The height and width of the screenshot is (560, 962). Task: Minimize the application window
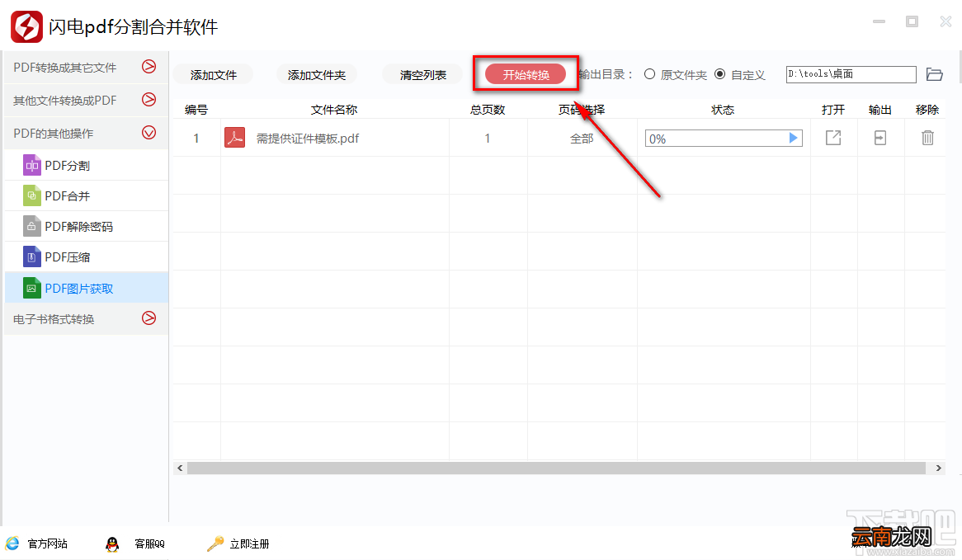point(879,21)
